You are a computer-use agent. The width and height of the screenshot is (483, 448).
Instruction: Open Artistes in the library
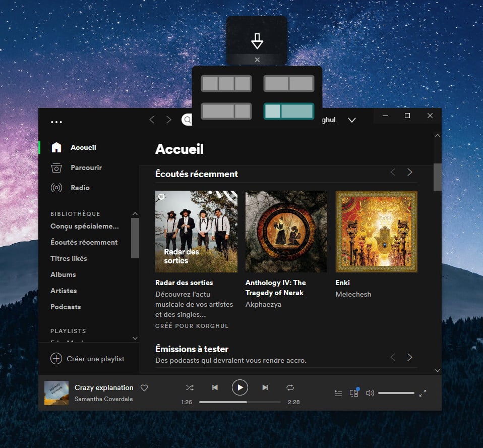point(64,291)
